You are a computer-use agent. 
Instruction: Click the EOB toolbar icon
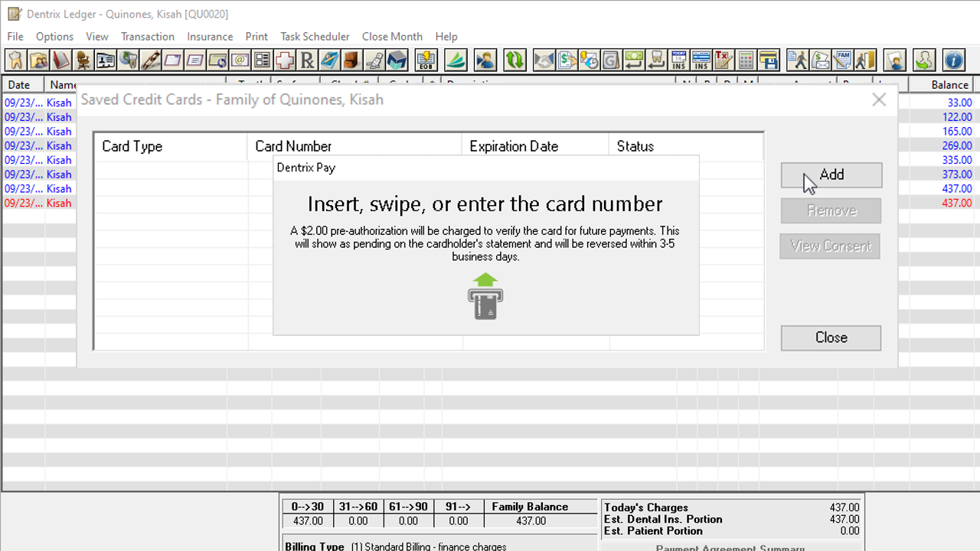pos(426,60)
